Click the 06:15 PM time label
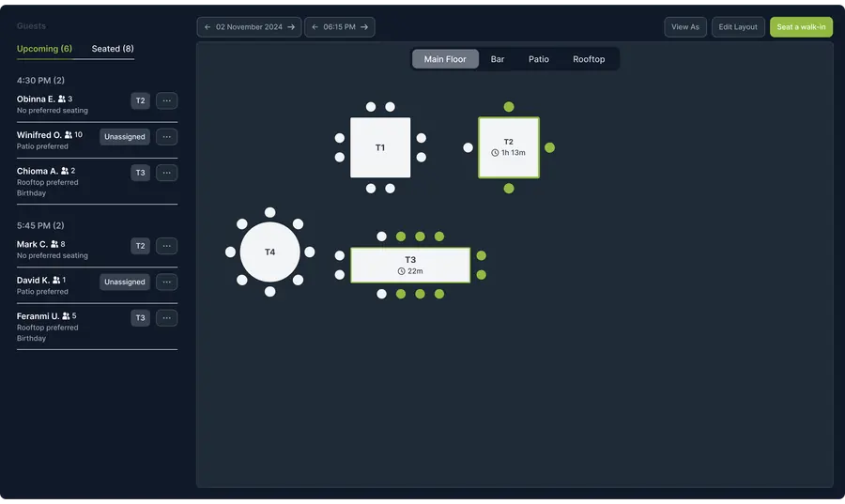 click(340, 27)
